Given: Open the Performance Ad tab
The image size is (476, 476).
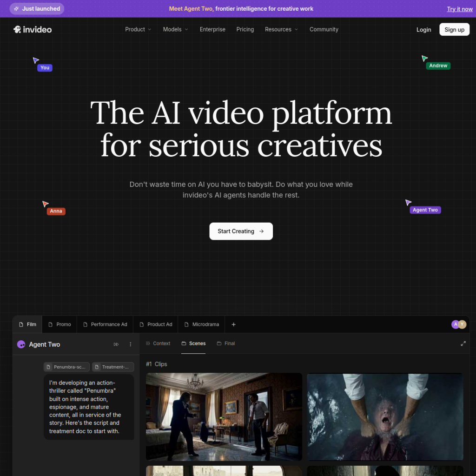Looking at the screenshot, I should tap(105, 324).
